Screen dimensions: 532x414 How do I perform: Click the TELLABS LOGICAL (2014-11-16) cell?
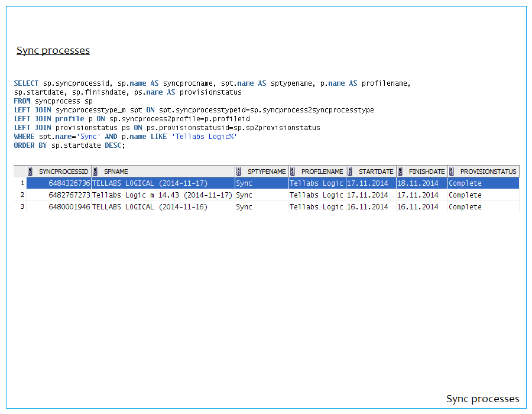(150, 207)
